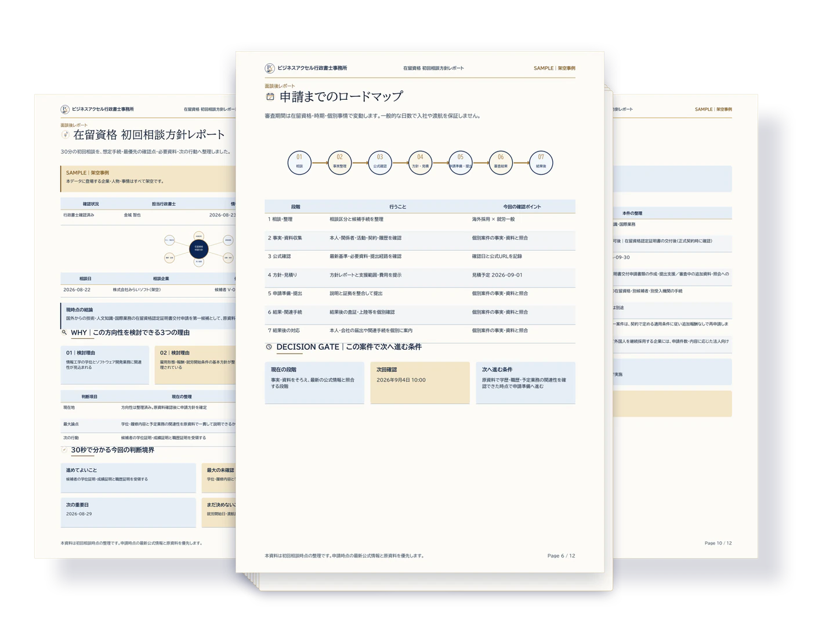Screen dimensions: 840x630
Task: Select roadmap step circle 07 結果後
Action: pyautogui.click(x=541, y=162)
